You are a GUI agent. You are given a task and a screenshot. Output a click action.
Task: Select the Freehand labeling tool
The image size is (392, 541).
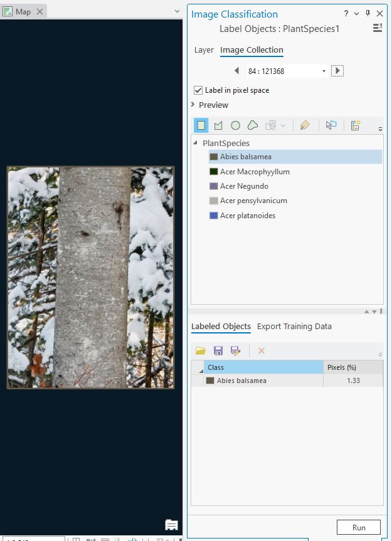pyautogui.click(x=253, y=125)
